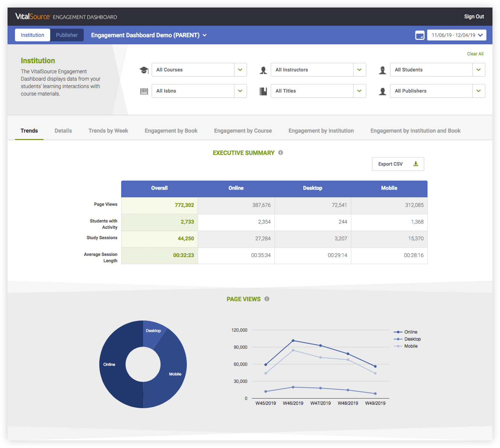Screen dimensions: 500x448
Task: Click Desktop Study Sessions value 3,207
Action: point(341,238)
